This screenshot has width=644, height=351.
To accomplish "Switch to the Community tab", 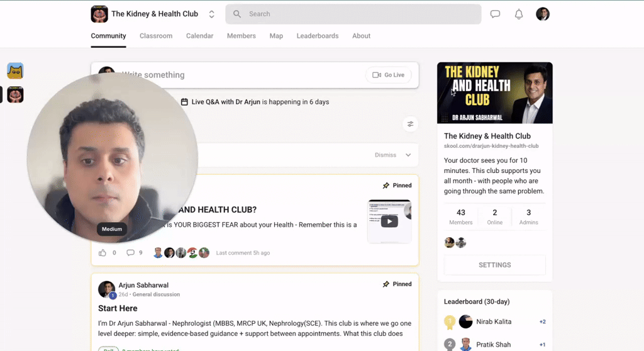I will tap(108, 36).
